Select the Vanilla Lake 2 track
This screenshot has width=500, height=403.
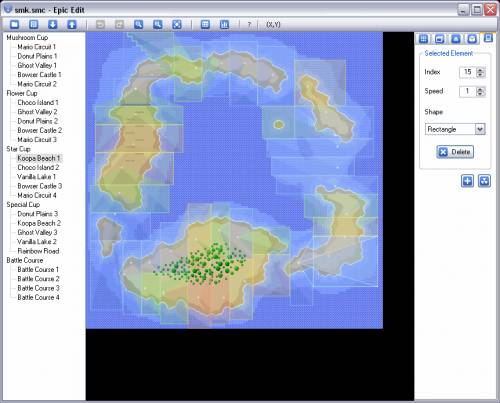tap(37, 242)
